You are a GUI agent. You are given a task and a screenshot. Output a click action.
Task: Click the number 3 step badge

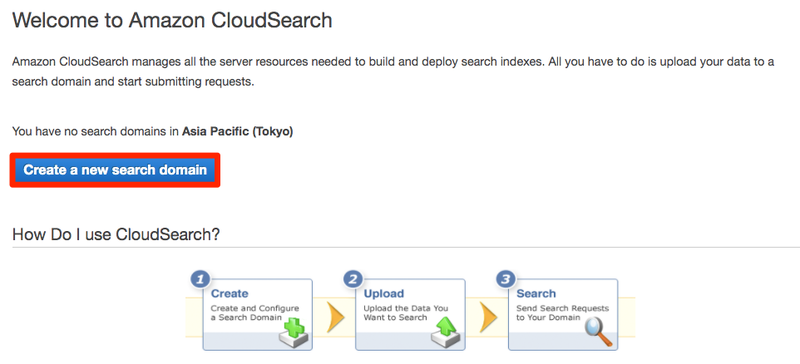pos(506,280)
